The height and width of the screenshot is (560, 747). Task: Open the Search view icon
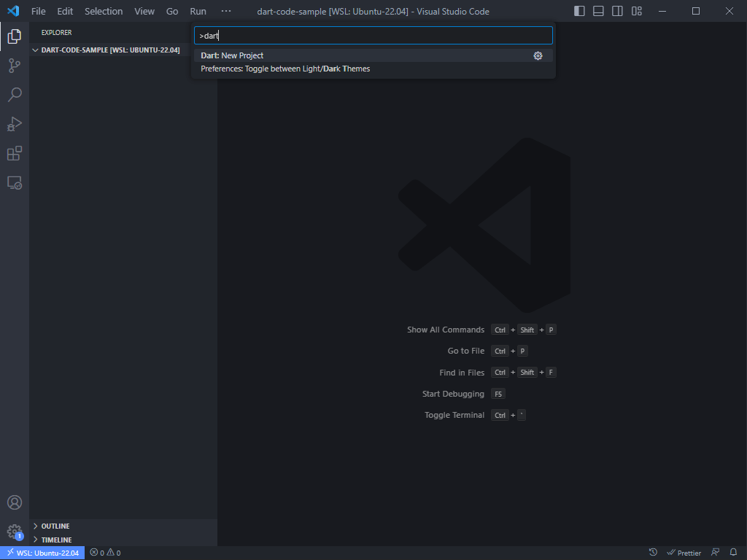[x=15, y=95]
